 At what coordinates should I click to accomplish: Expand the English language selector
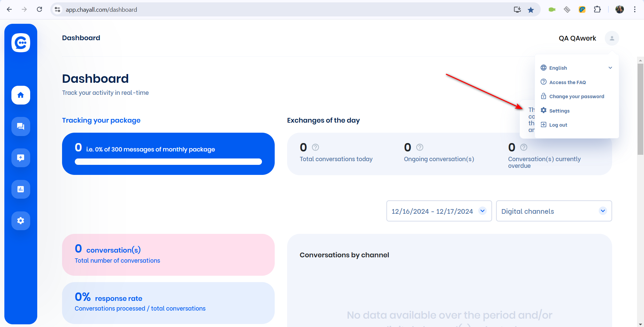pos(577,68)
